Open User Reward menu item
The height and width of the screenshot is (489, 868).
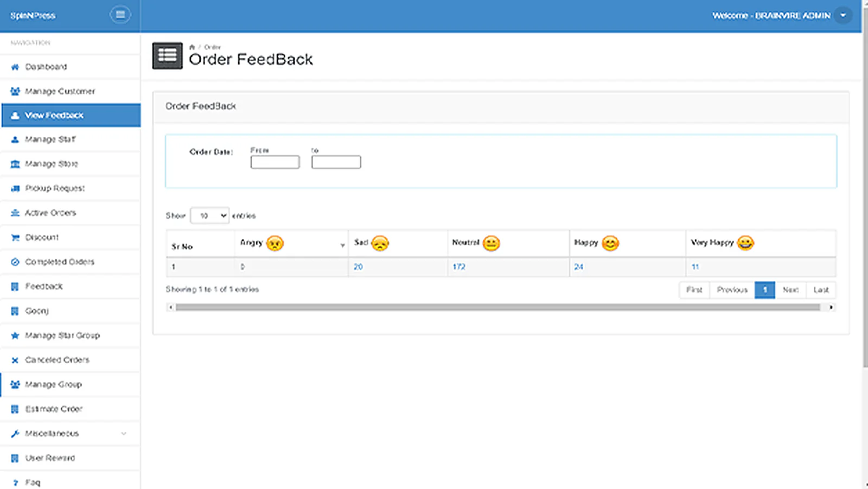pos(71,458)
